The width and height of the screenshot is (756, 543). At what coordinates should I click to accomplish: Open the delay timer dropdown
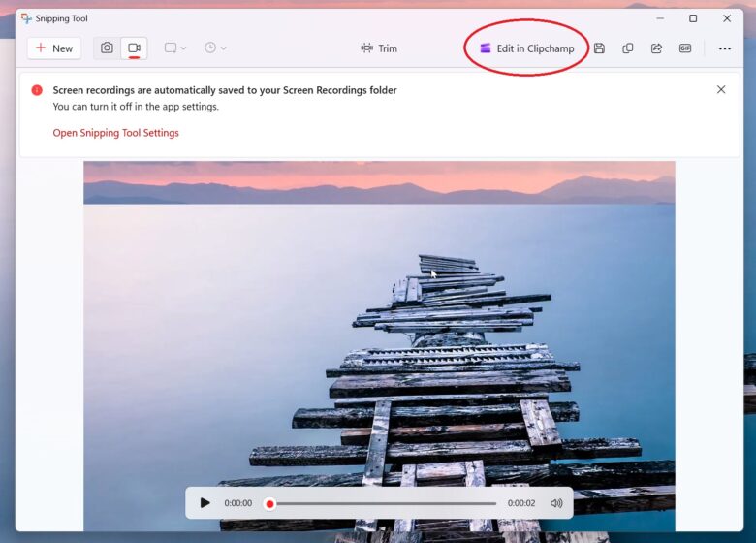[x=215, y=48]
